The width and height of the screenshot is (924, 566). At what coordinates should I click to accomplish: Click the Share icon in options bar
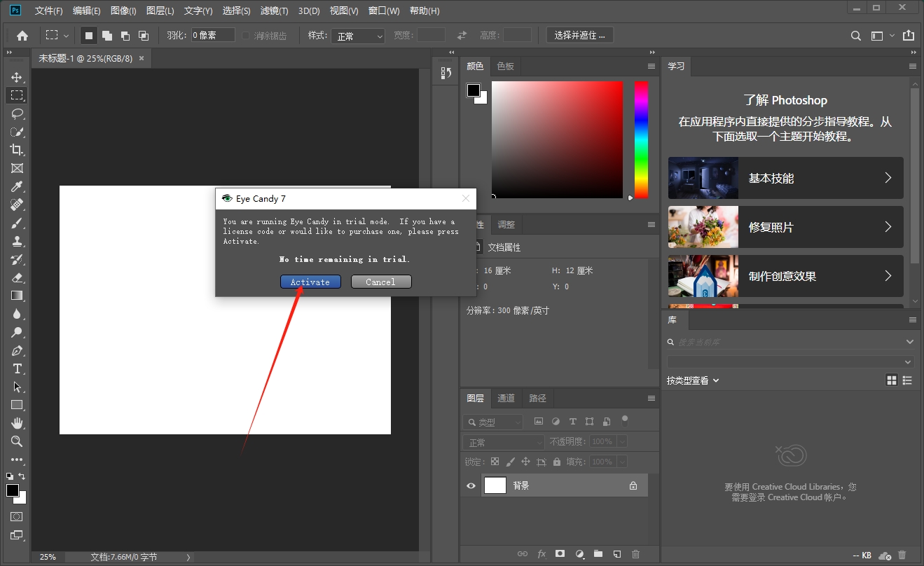(909, 35)
